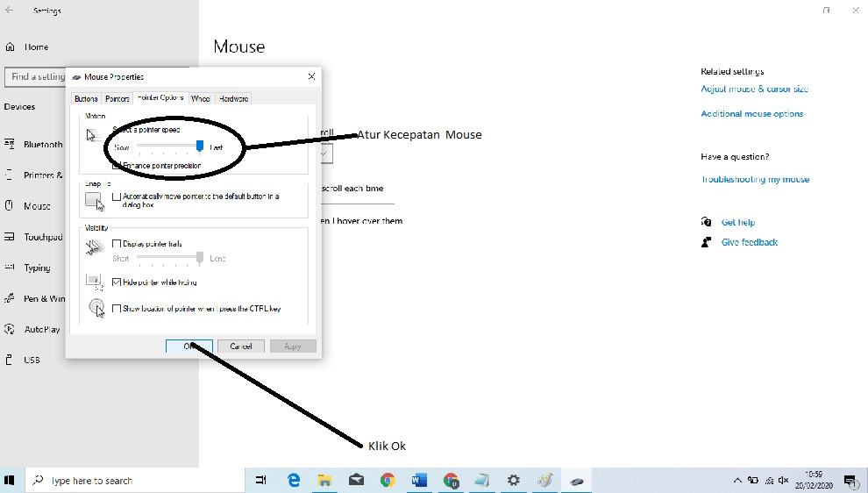Click Cancel in Mouse Properties
Screen dimensions: 868x493
[241, 347]
